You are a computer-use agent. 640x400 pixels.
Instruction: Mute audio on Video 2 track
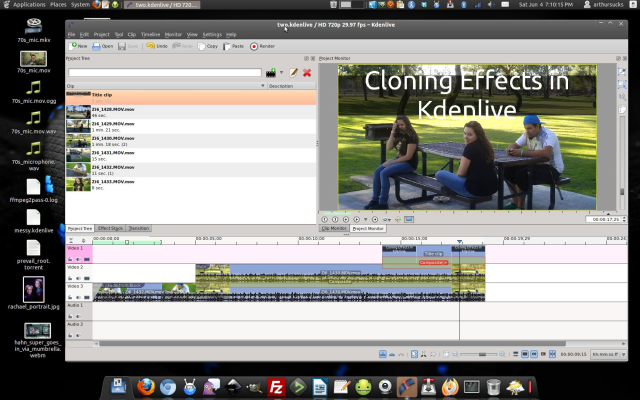coord(78,278)
